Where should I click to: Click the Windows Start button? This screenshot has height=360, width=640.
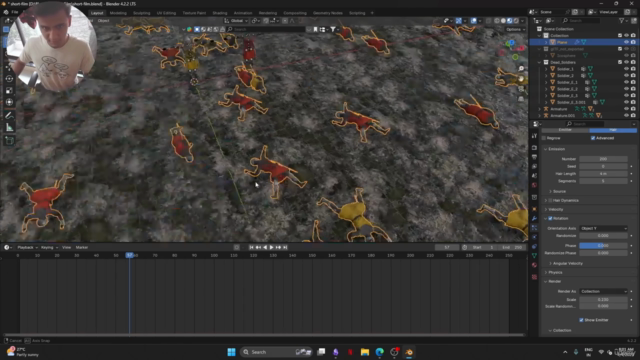tap(231, 352)
